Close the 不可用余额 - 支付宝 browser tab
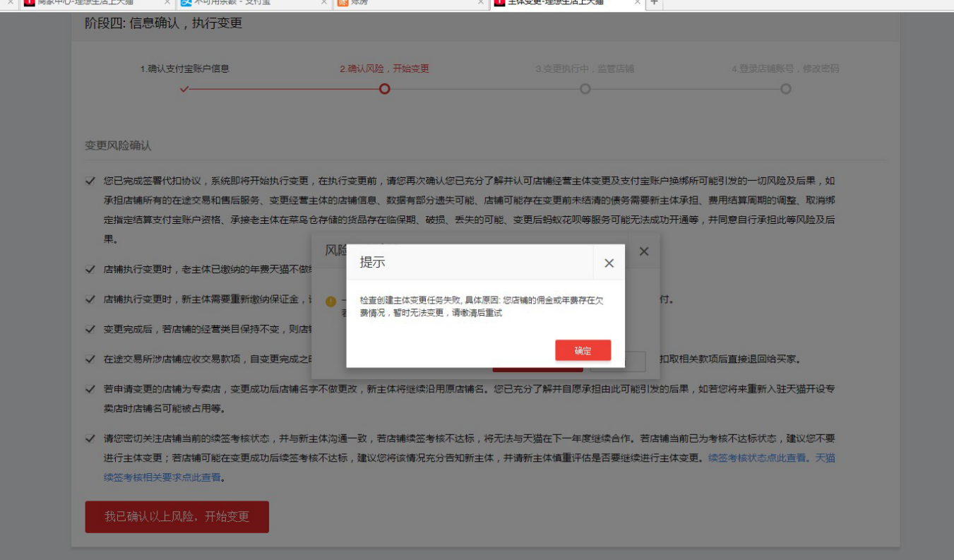 [325, 3]
